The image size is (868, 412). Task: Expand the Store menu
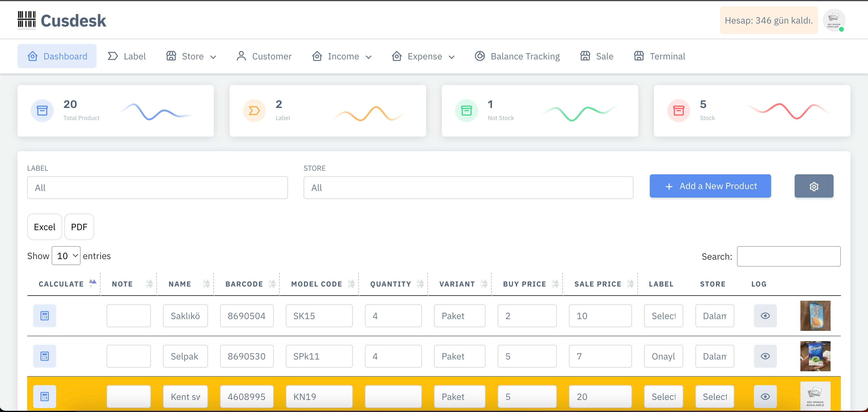(x=191, y=56)
